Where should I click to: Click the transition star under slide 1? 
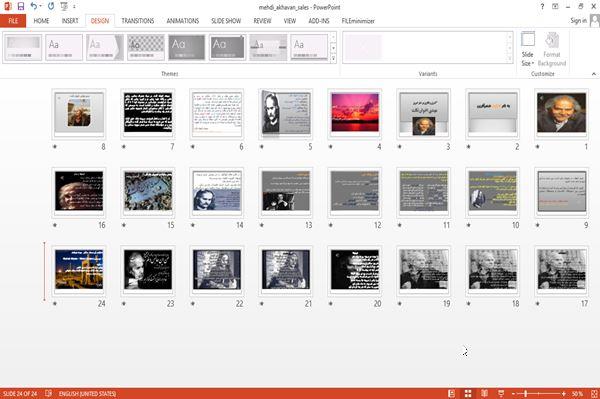pyautogui.click(x=538, y=147)
